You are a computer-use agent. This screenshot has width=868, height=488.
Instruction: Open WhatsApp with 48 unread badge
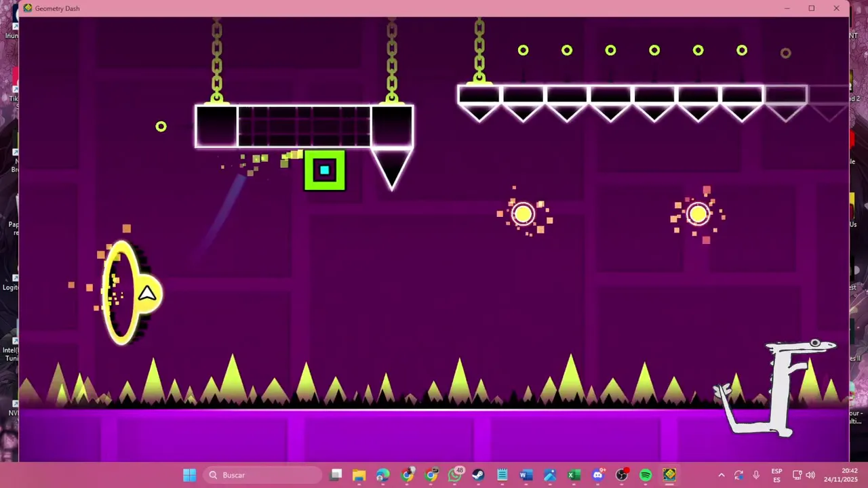(455, 474)
